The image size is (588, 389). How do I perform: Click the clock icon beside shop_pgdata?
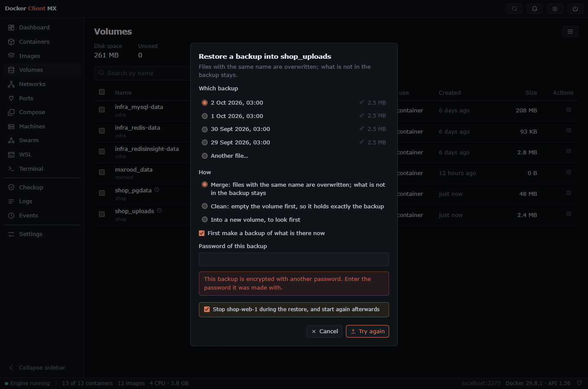[157, 190]
